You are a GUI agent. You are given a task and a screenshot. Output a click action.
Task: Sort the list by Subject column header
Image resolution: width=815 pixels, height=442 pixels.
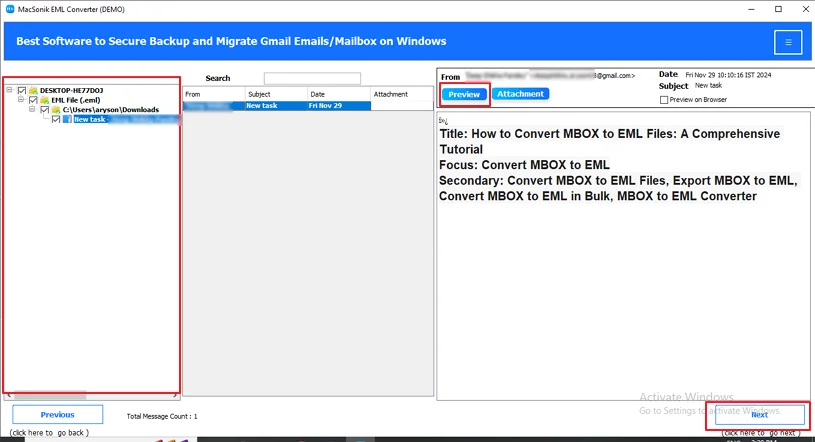[277, 94]
